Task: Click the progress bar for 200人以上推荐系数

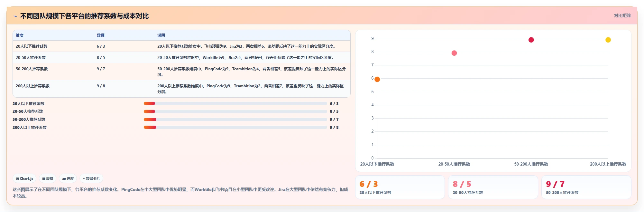Action: pyautogui.click(x=235, y=127)
